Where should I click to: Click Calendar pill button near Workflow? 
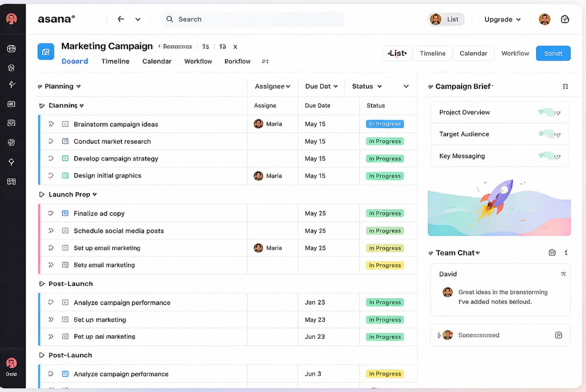click(474, 53)
